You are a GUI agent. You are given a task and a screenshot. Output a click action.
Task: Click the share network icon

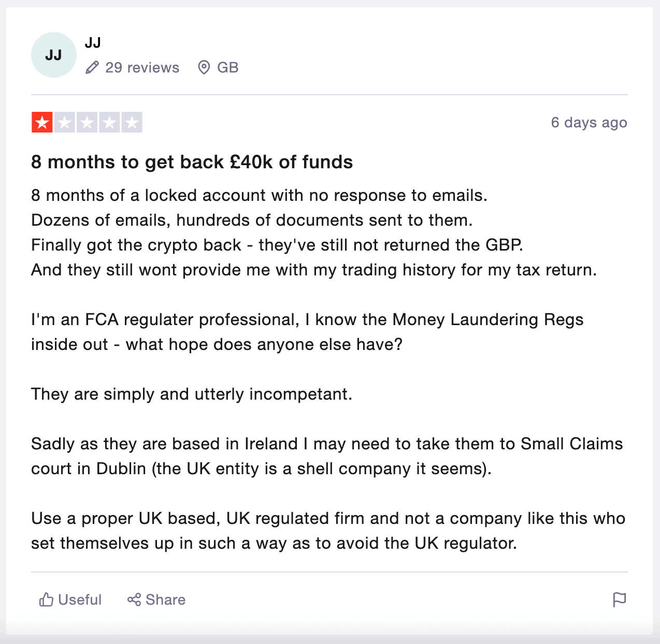[x=134, y=599]
